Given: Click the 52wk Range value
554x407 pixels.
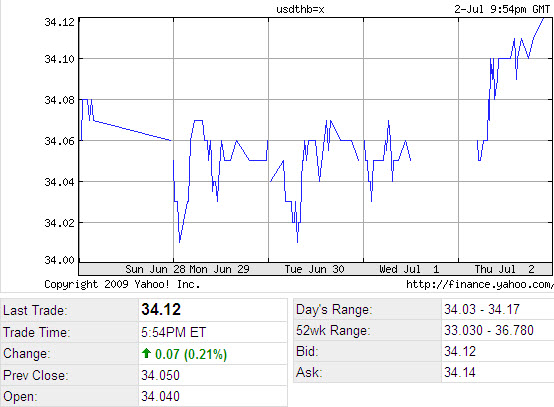Looking at the screenshot, I should pos(489,330).
